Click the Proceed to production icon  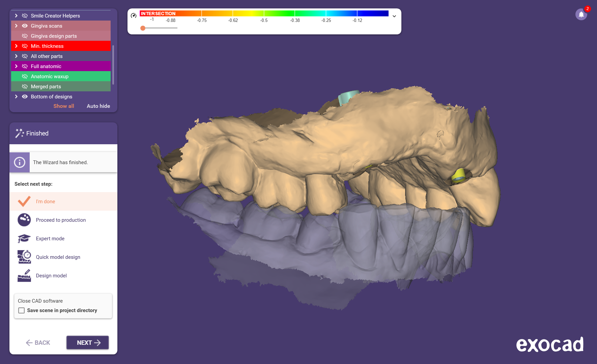24,220
